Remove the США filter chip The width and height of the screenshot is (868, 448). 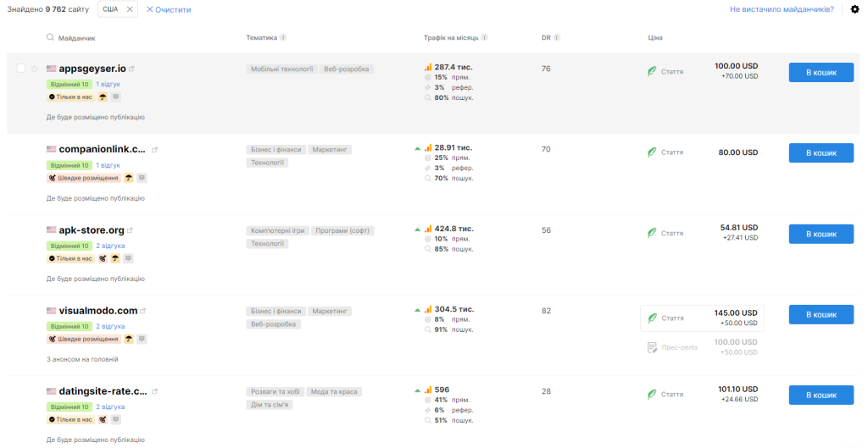click(x=130, y=9)
